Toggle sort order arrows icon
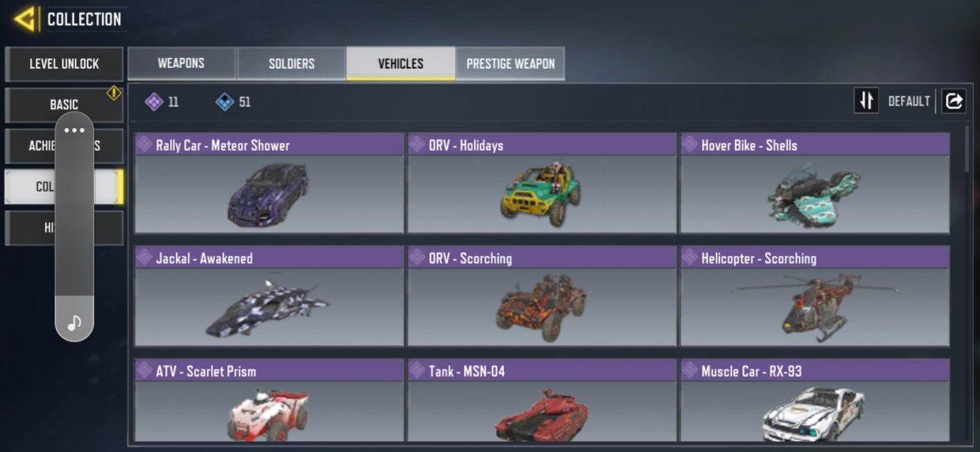 coord(866,101)
